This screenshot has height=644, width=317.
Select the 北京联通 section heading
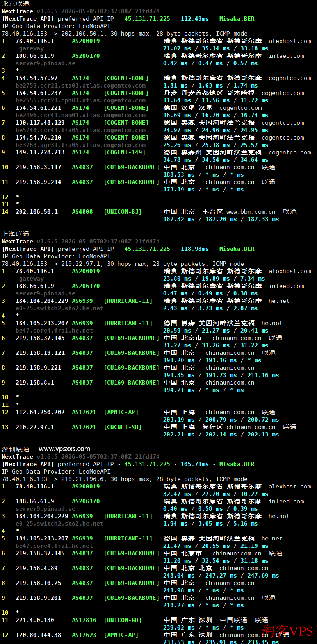coord(16,4)
